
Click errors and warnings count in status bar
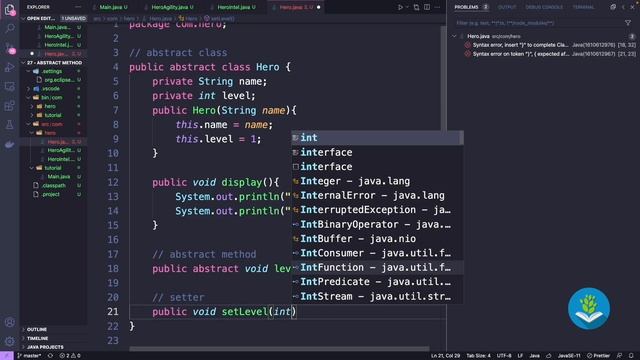pos(70,356)
